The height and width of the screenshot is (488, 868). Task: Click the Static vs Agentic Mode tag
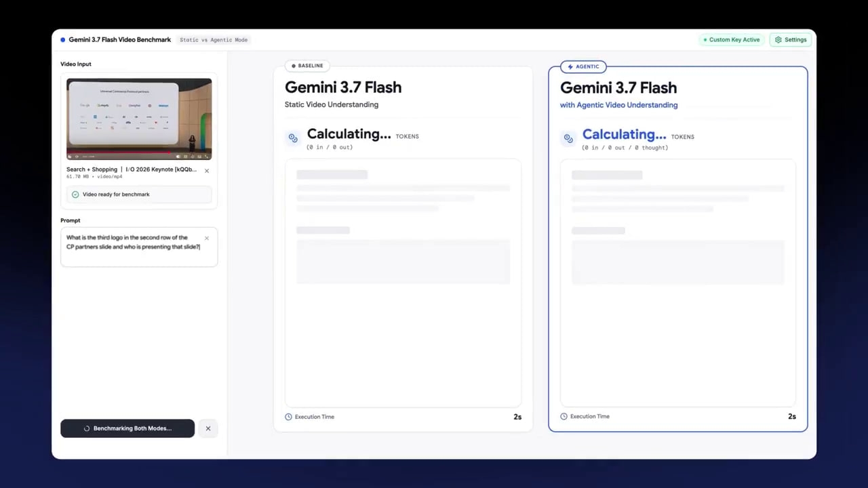214,40
